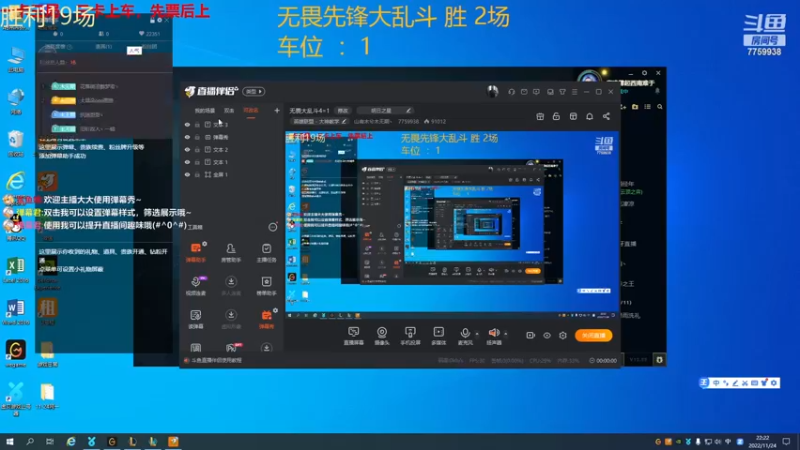
Task: Click the orange 关闭直播 button
Action: [x=593, y=335]
